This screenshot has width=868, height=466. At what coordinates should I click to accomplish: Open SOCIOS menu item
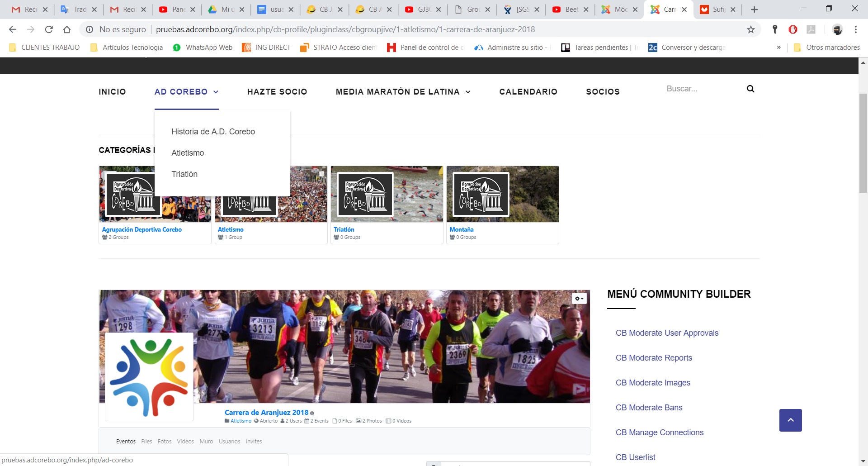click(603, 92)
